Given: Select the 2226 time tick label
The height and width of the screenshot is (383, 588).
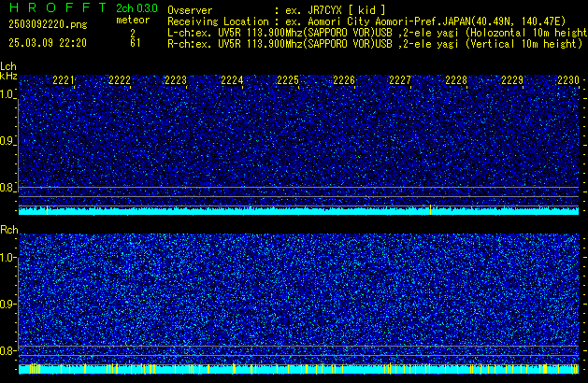Looking at the screenshot, I should 344,80.
